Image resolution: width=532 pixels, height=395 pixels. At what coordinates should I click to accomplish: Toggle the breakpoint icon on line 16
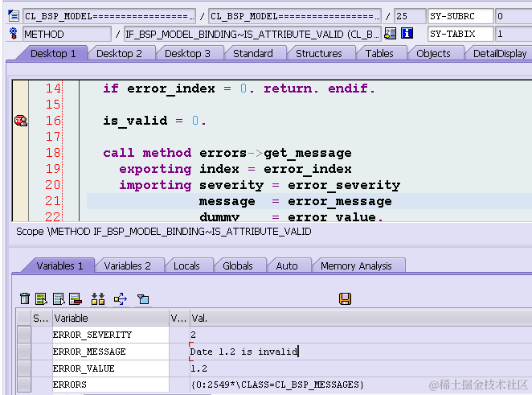pos(21,121)
